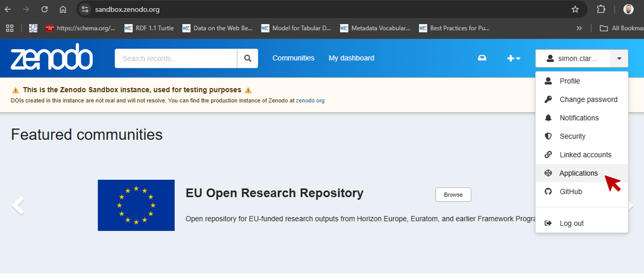Bookmark this page with the star icon
Image resolution: width=644 pixels, height=279 pixels.
pos(575,9)
